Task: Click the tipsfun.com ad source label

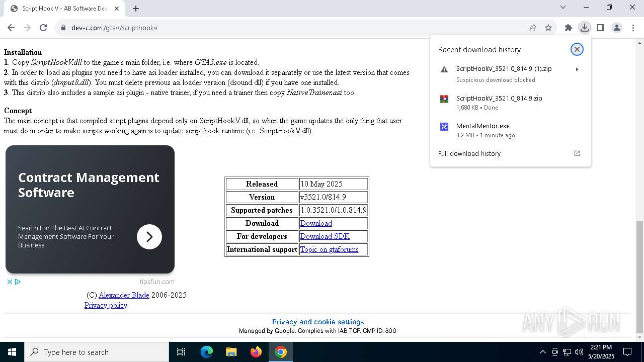Action: pyautogui.click(x=157, y=282)
